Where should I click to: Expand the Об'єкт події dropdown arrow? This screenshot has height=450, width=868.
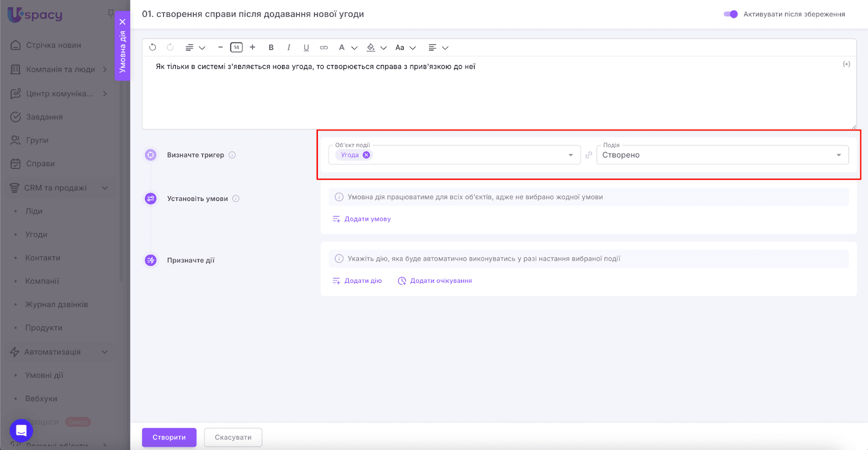point(571,155)
